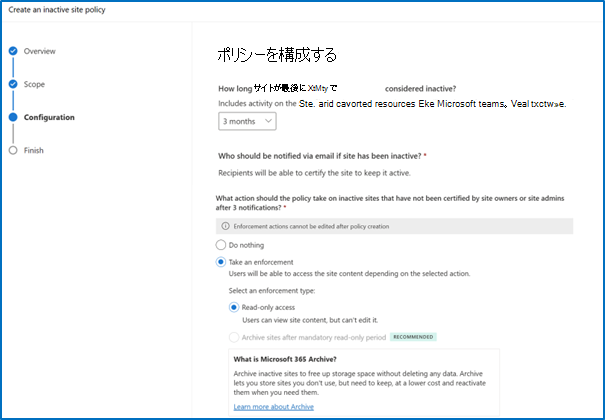Click the info icon in enforcement notice
Image resolution: width=605 pixels, height=420 pixels.
click(225, 226)
